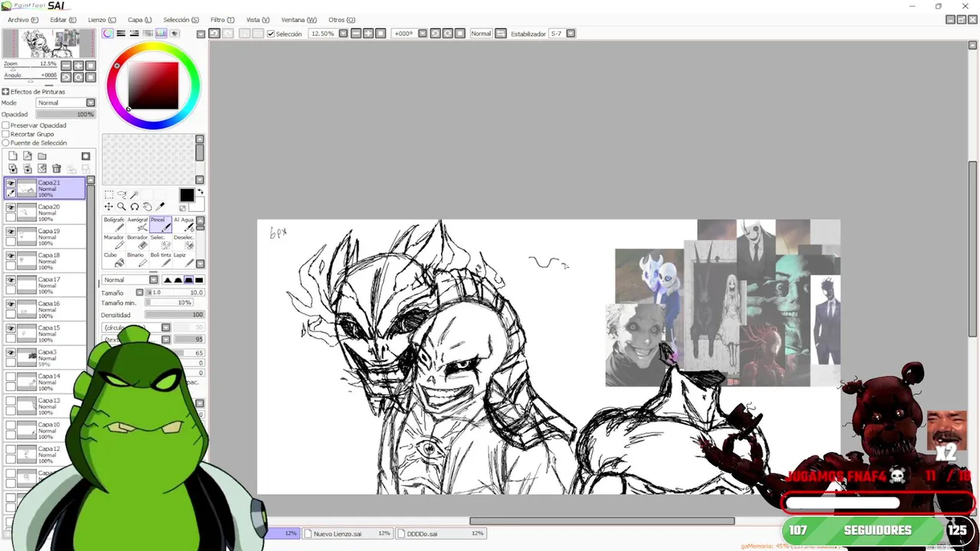
Task: Open the Filtro menu
Action: pyautogui.click(x=222, y=20)
